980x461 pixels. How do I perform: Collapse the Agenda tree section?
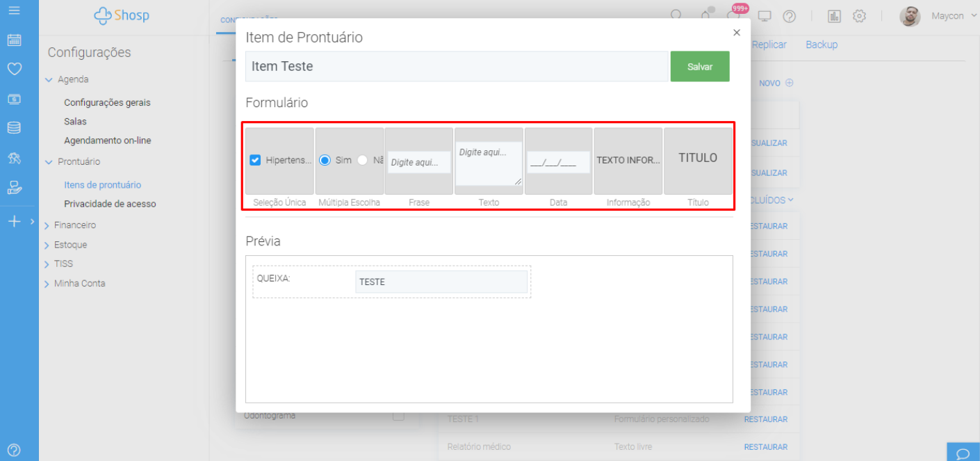pyautogui.click(x=49, y=80)
